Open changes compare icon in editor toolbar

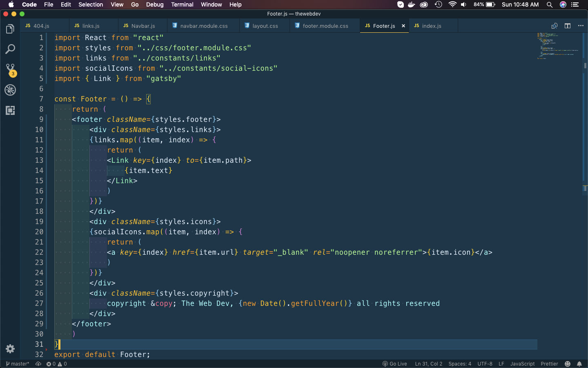tap(555, 26)
